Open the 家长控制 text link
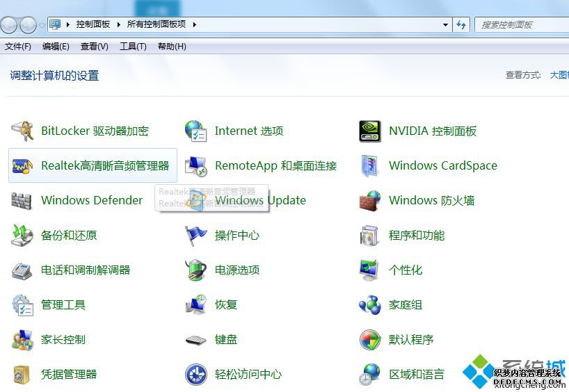Viewport: 569px width, 392px height. 63,340
